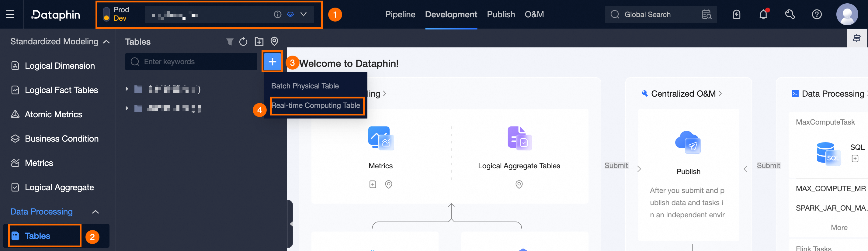
Task: Expand the first folder in Tables tree
Action: pos(127,89)
